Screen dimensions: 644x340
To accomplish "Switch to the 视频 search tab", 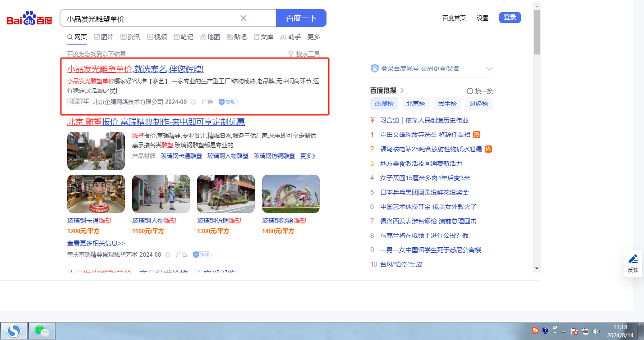I will click(157, 37).
